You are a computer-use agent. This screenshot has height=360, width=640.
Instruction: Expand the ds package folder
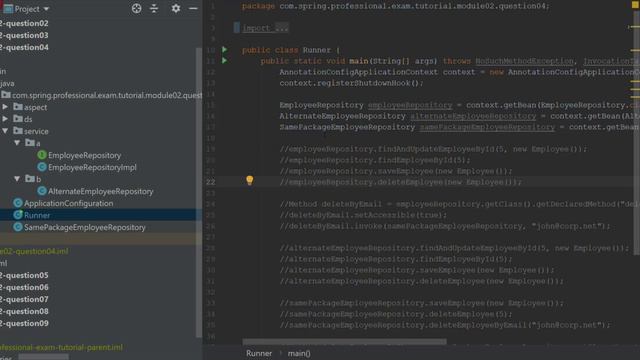tap(5, 119)
